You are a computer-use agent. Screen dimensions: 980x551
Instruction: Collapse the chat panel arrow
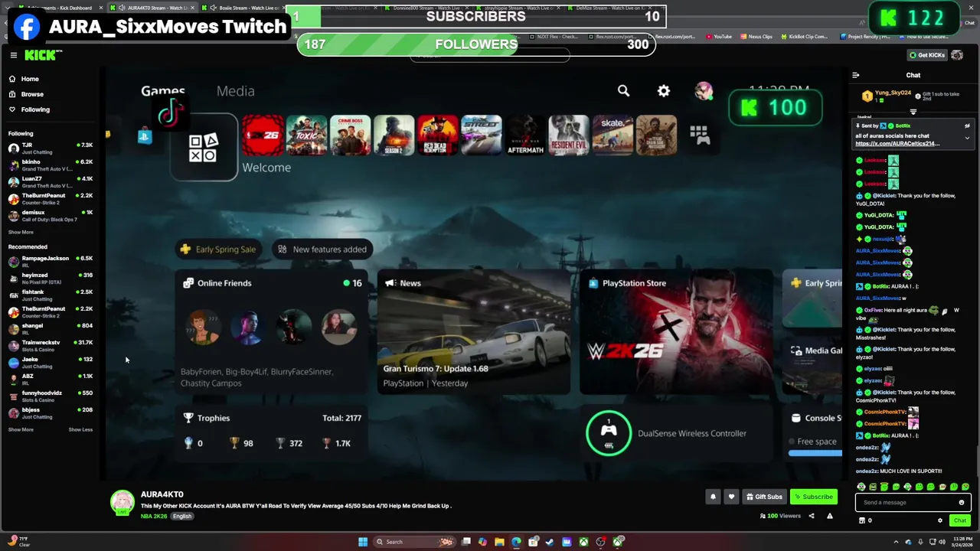[x=856, y=75]
